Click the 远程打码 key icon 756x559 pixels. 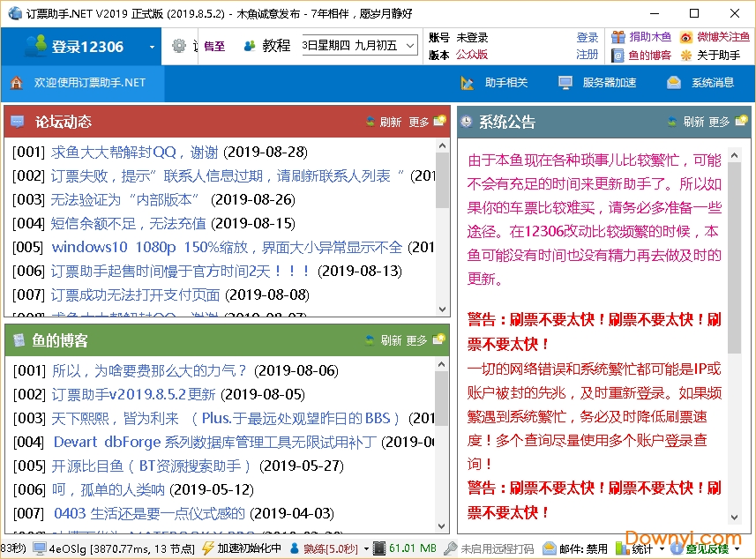(x=452, y=545)
